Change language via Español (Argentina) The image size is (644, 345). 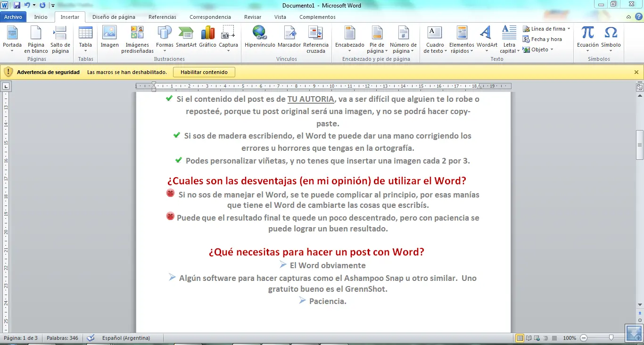pos(126,338)
